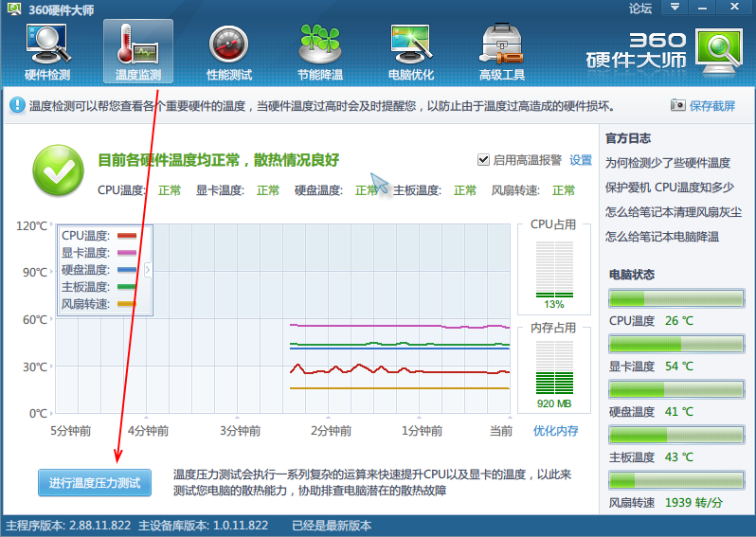Click the 官方日志 heading
The image size is (756, 537).
628,138
